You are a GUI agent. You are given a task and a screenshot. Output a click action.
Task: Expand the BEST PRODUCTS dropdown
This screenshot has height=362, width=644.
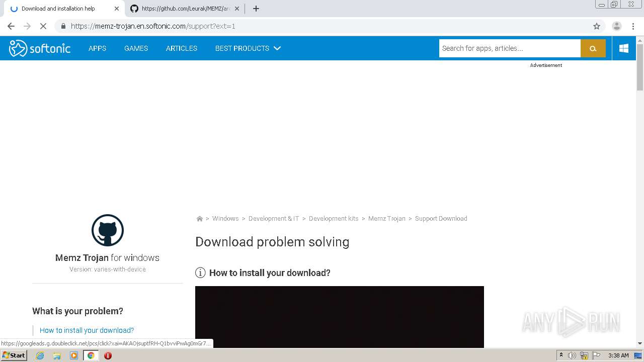pyautogui.click(x=248, y=48)
